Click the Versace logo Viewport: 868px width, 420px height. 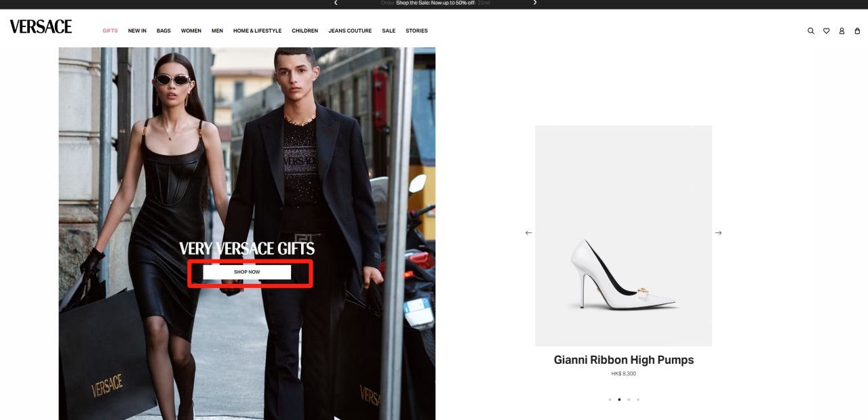coord(41,27)
